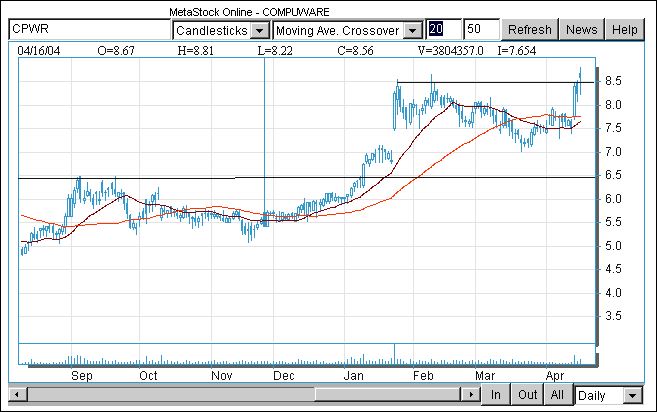Click the Oct month label on axis
The height and width of the screenshot is (412, 657).
(x=148, y=376)
